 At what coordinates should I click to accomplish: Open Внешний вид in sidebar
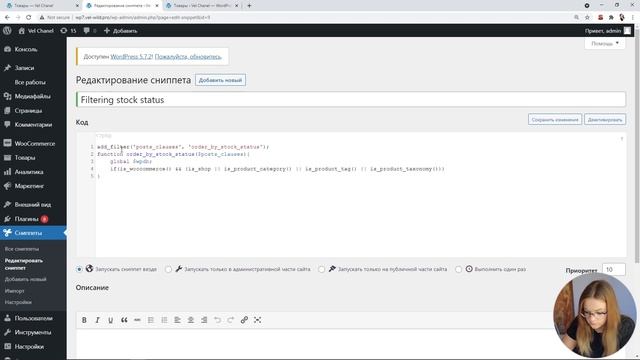tap(33, 204)
